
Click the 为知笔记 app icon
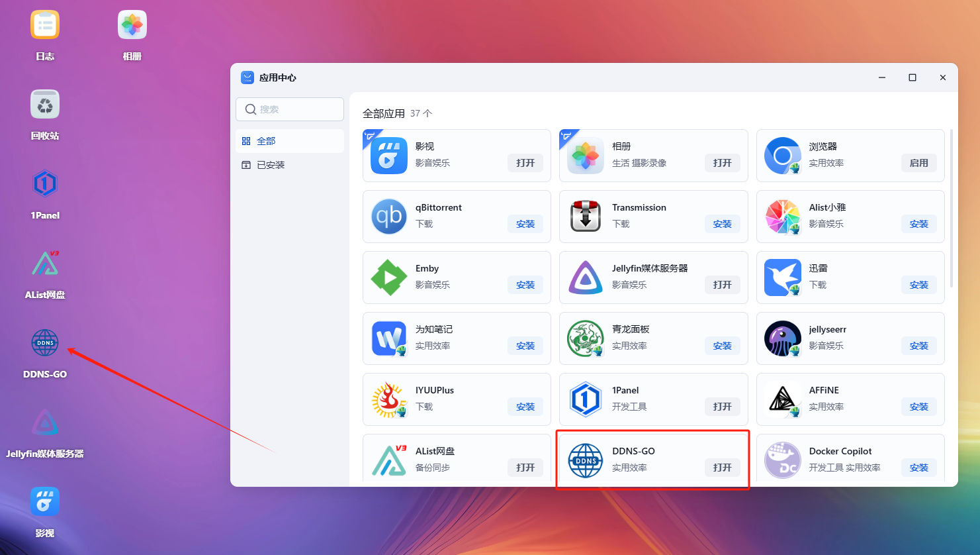tap(389, 338)
